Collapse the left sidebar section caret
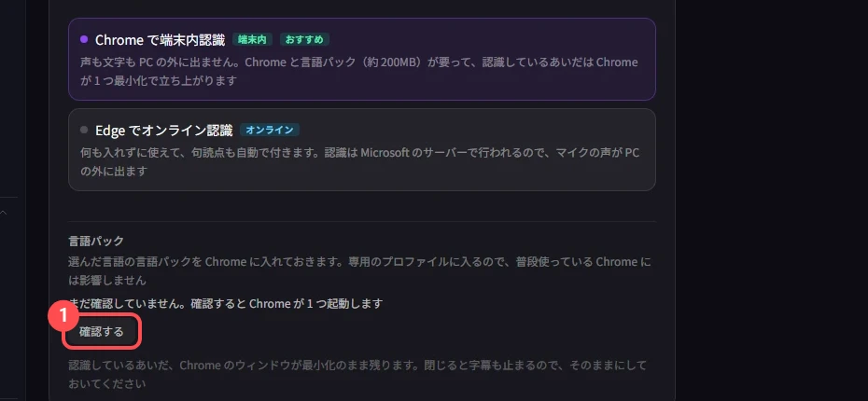868x401 pixels. [4, 213]
